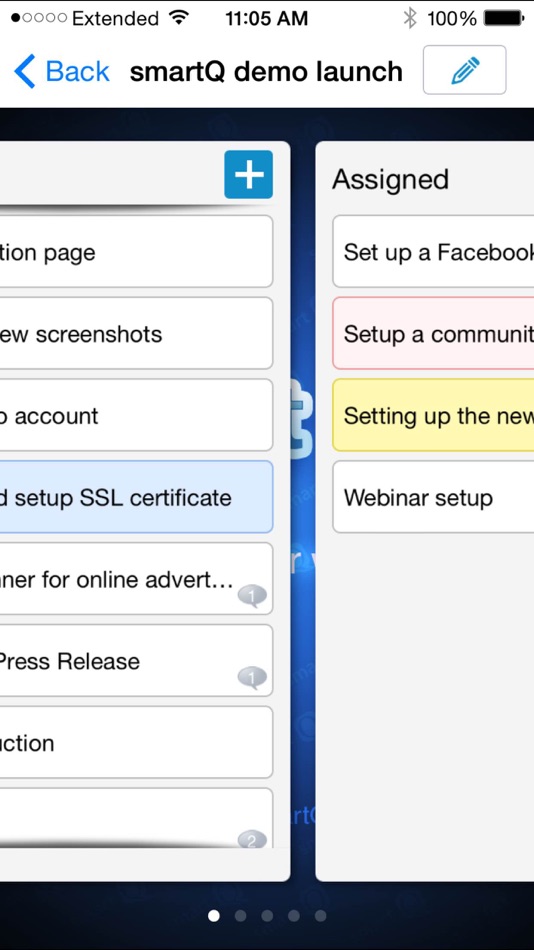Open the 'online advert…' banner card
This screenshot has width=534, height=950.
[x=136, y=579]
